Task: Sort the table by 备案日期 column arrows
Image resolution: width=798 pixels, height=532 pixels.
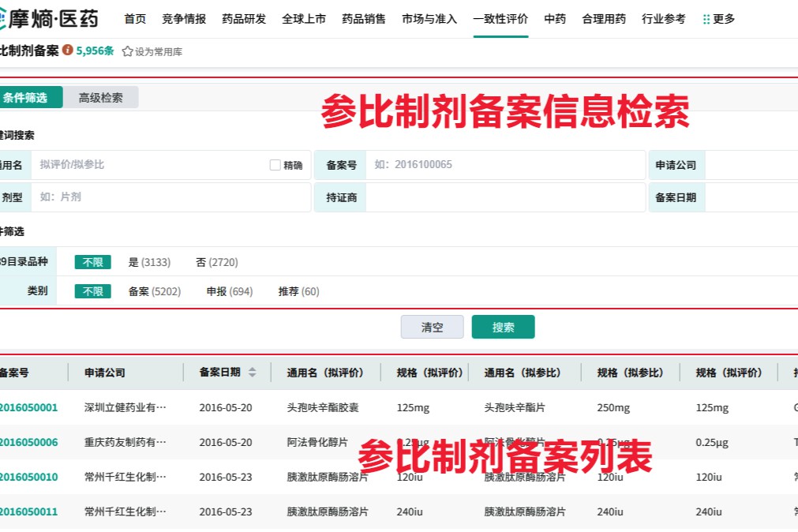Action: (251, 373)
